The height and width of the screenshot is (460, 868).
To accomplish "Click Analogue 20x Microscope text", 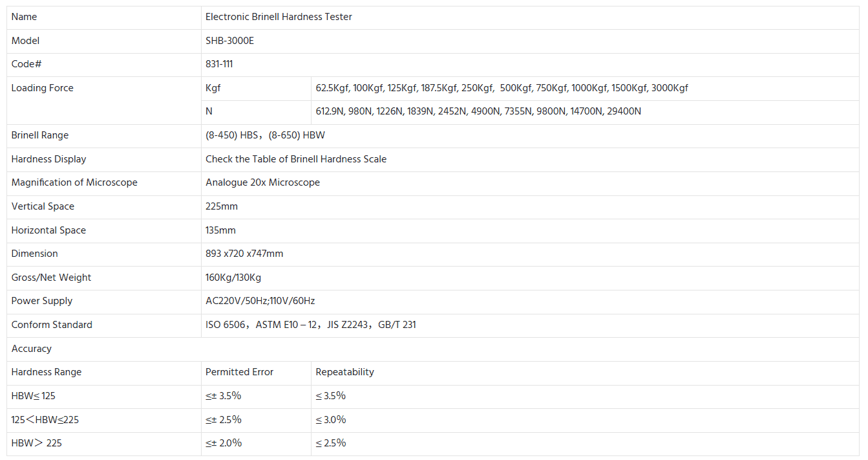I will 262,182.
